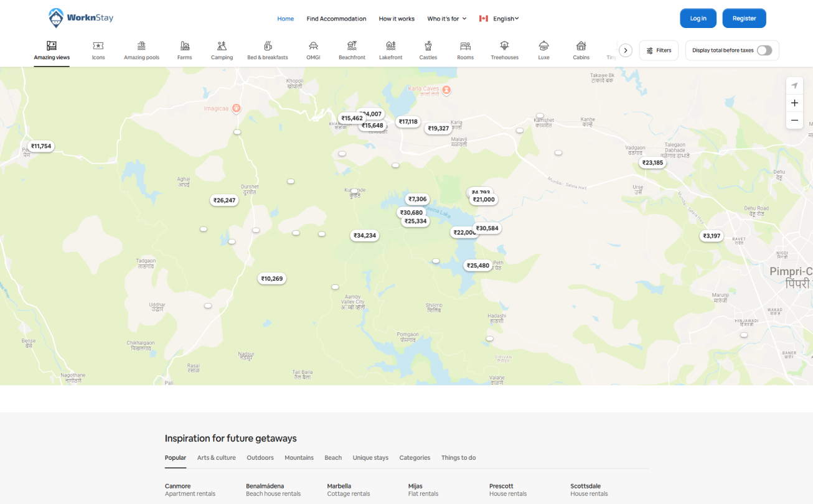The height and width of the screenshot is (504, 813).
Task: Choose the Camping category icon
Action: coord(222,46)
